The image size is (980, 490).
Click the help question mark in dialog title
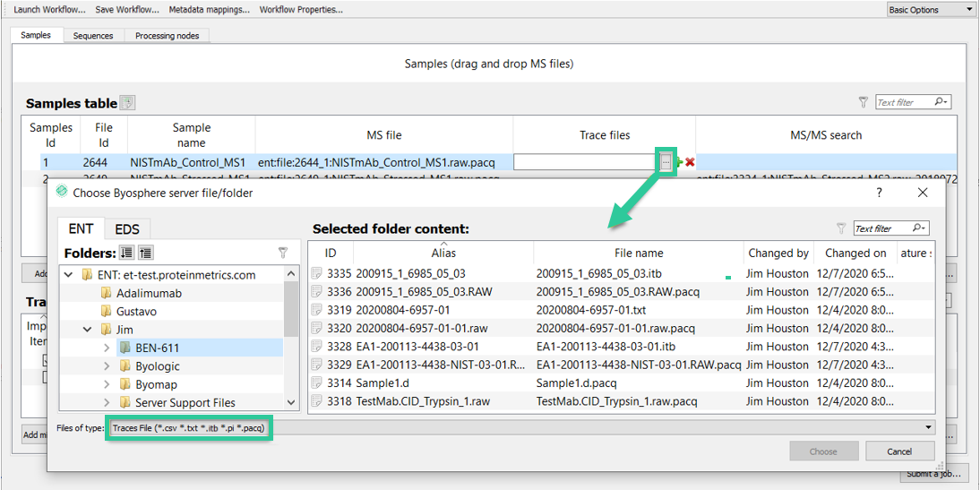pos(879,193)
